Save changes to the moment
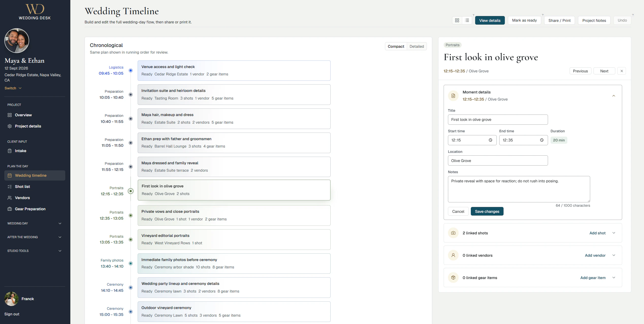This screenshot has height=324, width=644. (x=487, y=211)
